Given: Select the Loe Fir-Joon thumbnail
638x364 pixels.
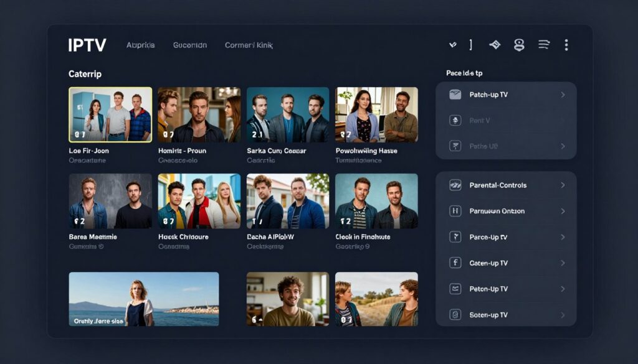Looking at the screenshot, I should pos(110,114).
